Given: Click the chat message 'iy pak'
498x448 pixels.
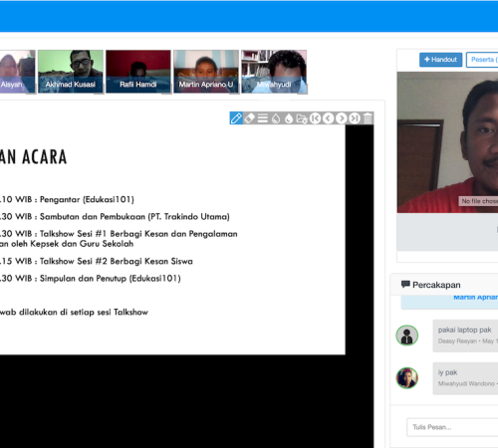Looking at the screenshot, I should coord(447,372).
